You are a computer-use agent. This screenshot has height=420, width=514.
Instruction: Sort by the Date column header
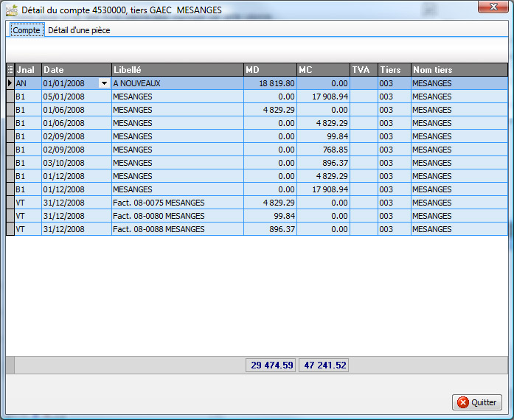coord(76,70)
